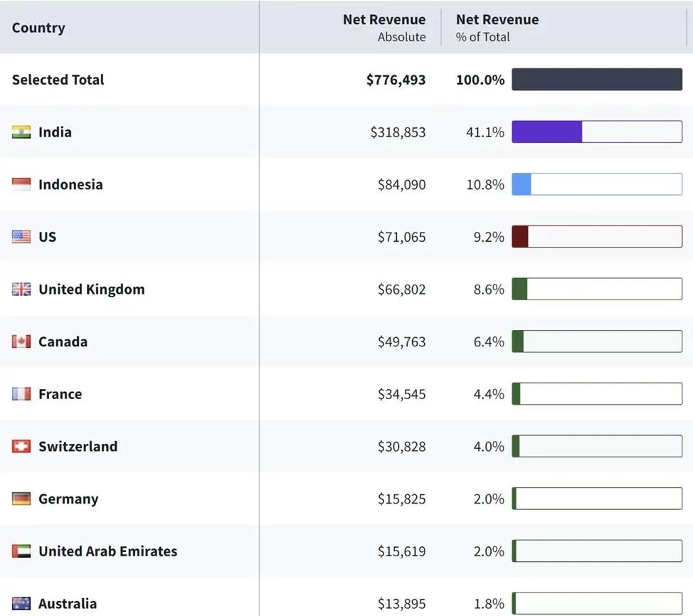Click the Australia flag icon

(21, 603)
